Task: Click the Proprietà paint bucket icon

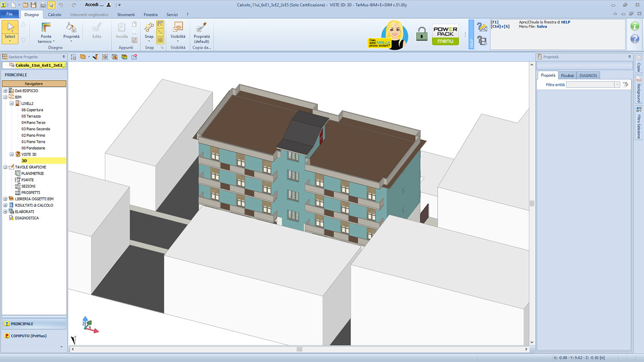Action: pyautogui.click(x=71, y=28)
